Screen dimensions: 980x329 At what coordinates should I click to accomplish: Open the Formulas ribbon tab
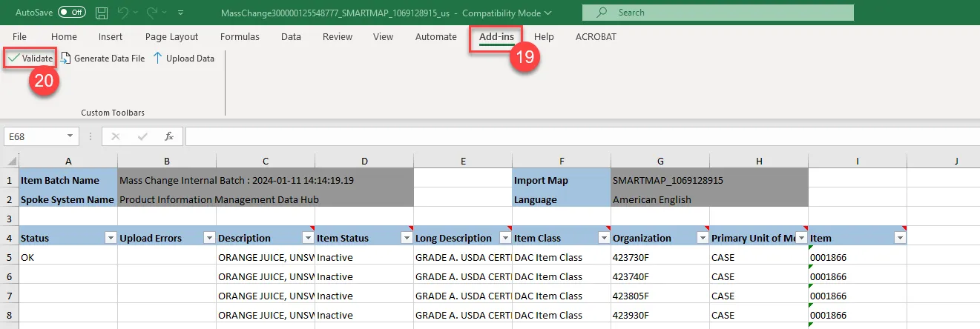(240, 37)
